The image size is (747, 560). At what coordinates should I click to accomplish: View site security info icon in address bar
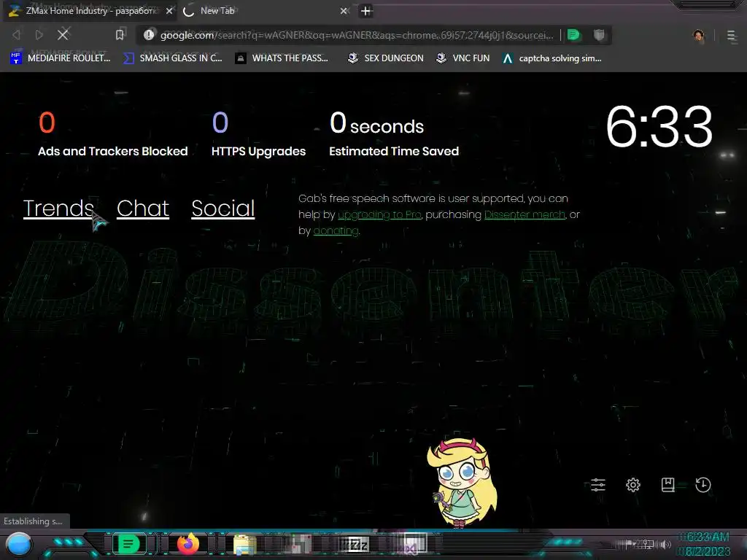149,35
